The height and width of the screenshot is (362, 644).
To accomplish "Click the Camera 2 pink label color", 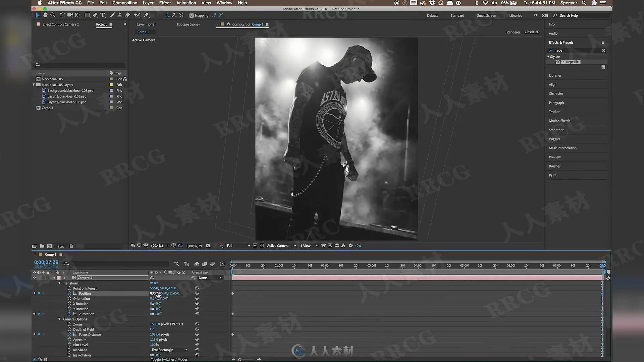I will click(x=59, y=278).
